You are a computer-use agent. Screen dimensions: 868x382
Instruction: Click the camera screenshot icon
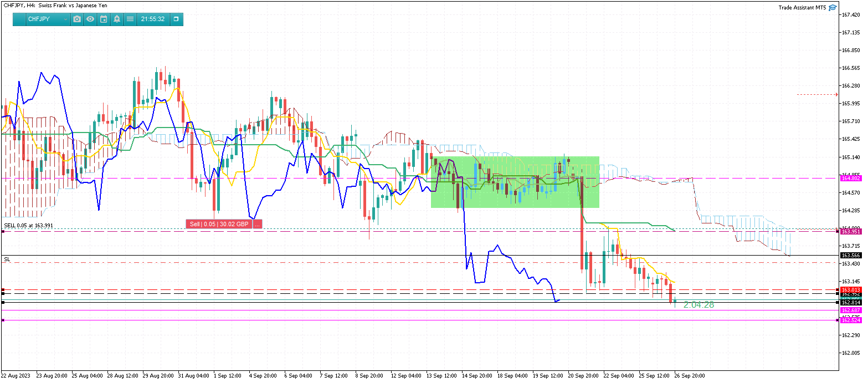(77, 19)
